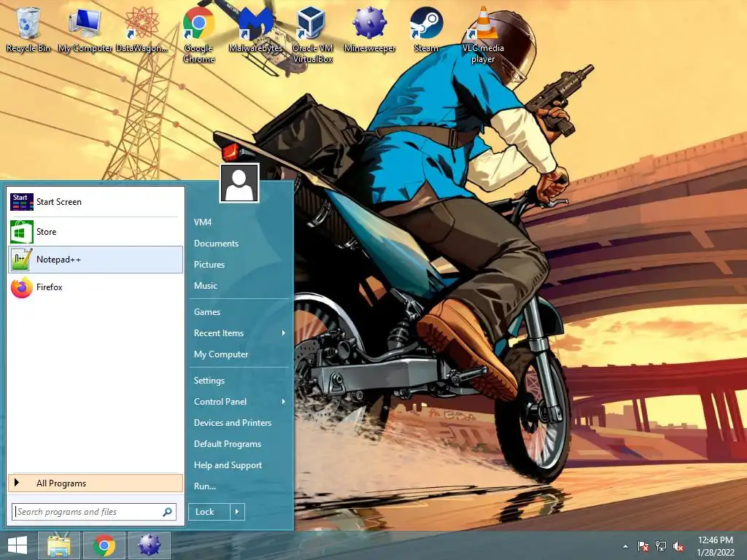Click the Lock button

(x=209, y=512)
